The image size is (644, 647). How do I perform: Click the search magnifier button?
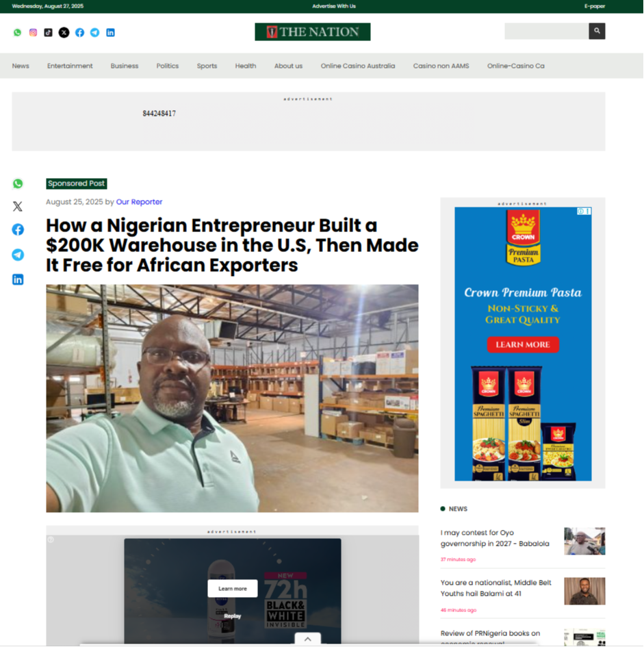coord(597,31)
